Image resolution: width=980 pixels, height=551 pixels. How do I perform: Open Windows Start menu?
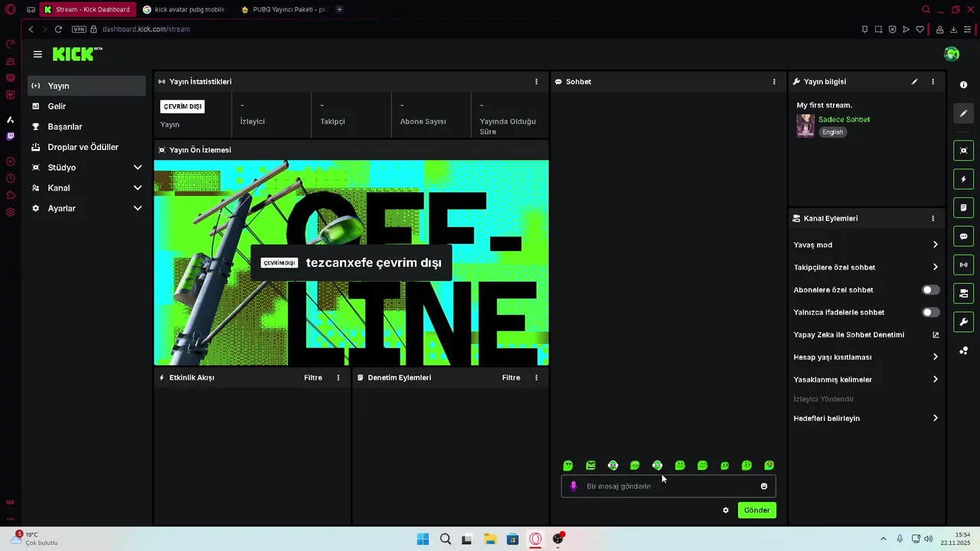(423, 540)
